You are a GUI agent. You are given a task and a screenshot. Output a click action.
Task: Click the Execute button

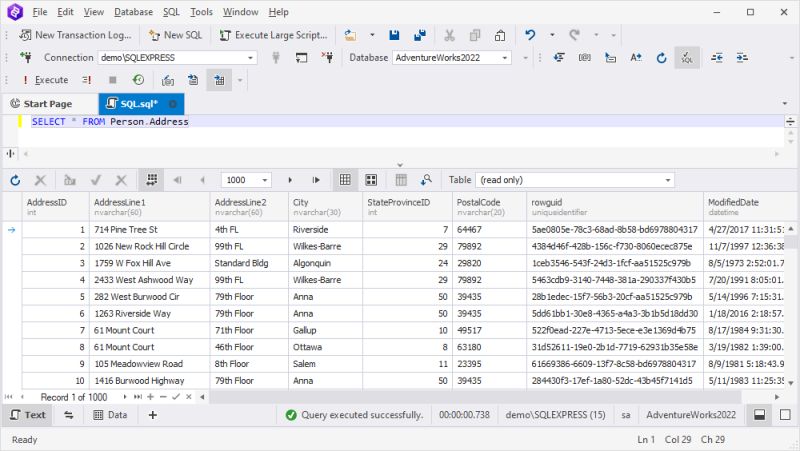point(46,80)
